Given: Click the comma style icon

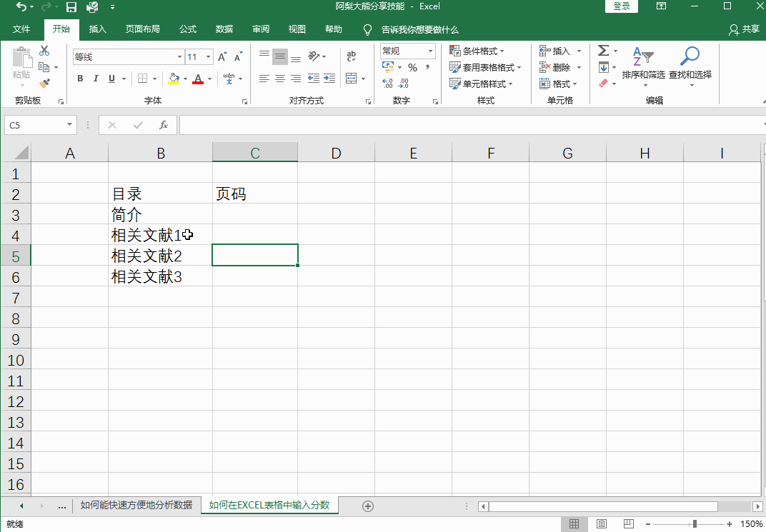Looking at the screenshot, I should pyautogui.click(x=428, y=67).
